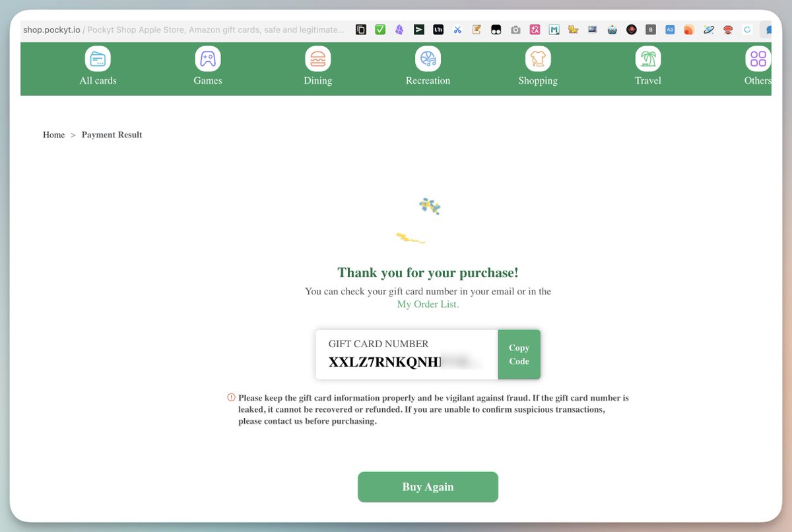The height and width of the screenshot is (532, 792).
Task: Click the notepad with pencil extension icon
Action: pos(477,30)
